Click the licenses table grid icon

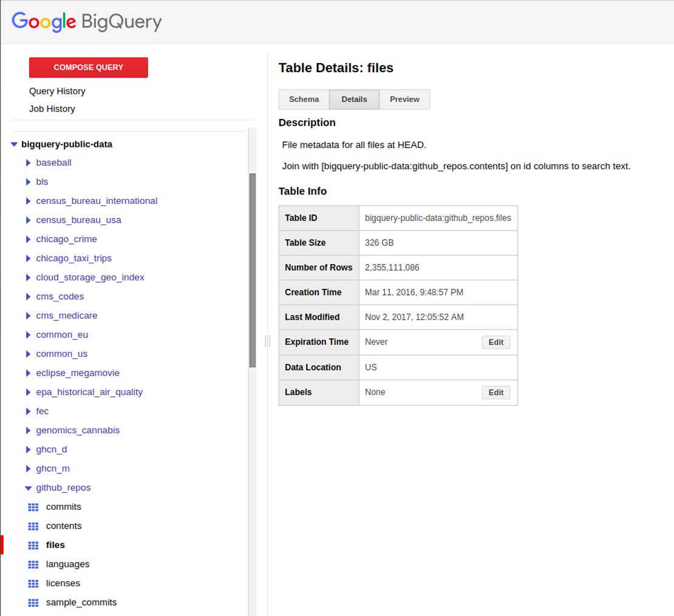coord(33,584)
